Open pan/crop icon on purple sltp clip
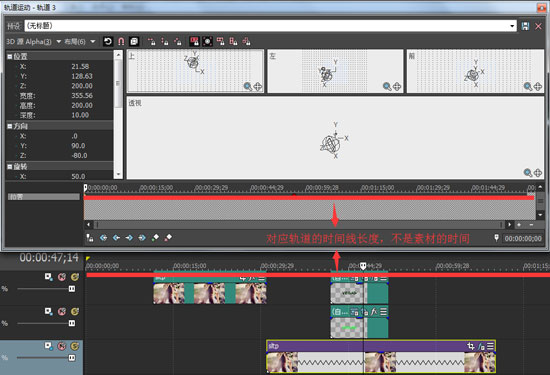The width and height of the screenshot is (550, 375). [x=471, y=346]
